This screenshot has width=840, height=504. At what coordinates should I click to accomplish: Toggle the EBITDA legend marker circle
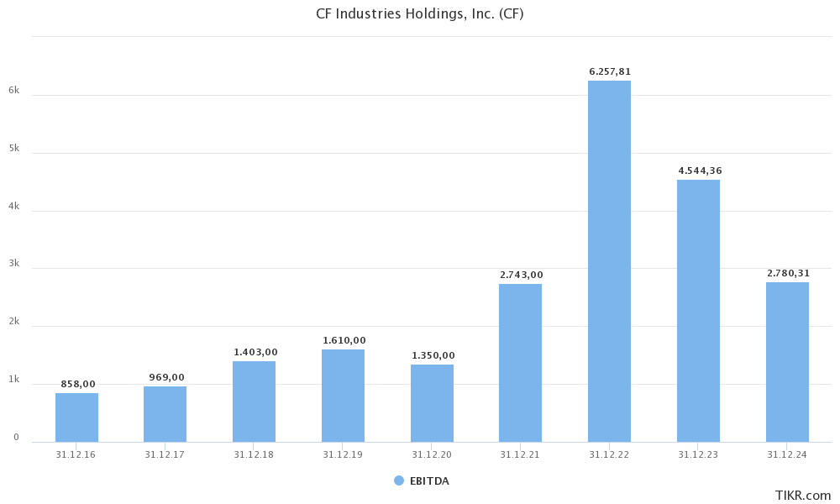(x=398, y=480)
